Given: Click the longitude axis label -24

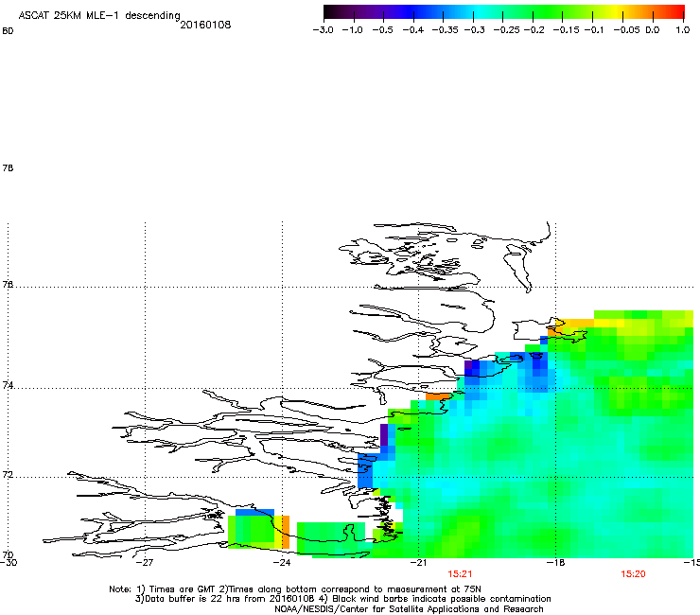Looking at the screenshot, I should pos(282,562).
